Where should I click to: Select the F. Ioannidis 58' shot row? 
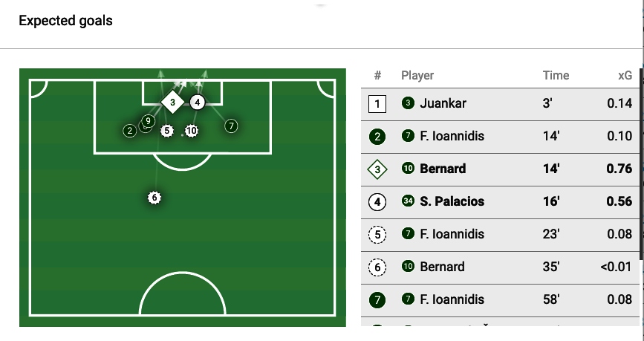point(499,299)
